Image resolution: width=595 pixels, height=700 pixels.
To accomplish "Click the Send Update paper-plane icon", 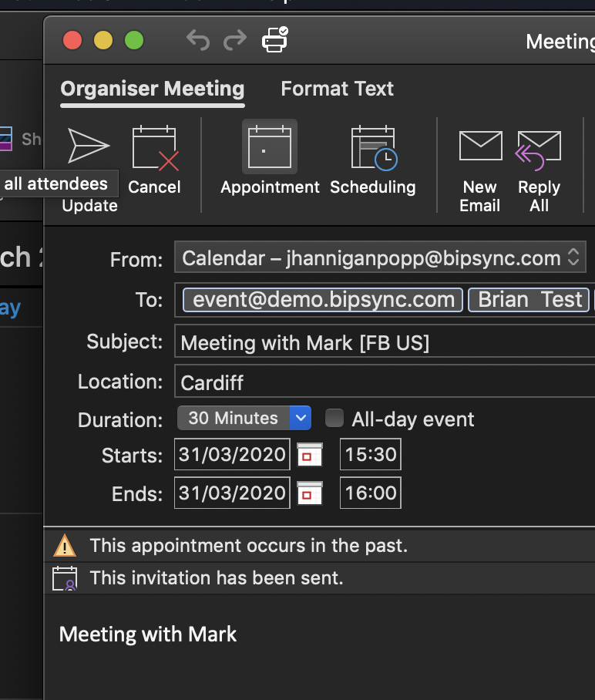I will click(x=89, y=146).
